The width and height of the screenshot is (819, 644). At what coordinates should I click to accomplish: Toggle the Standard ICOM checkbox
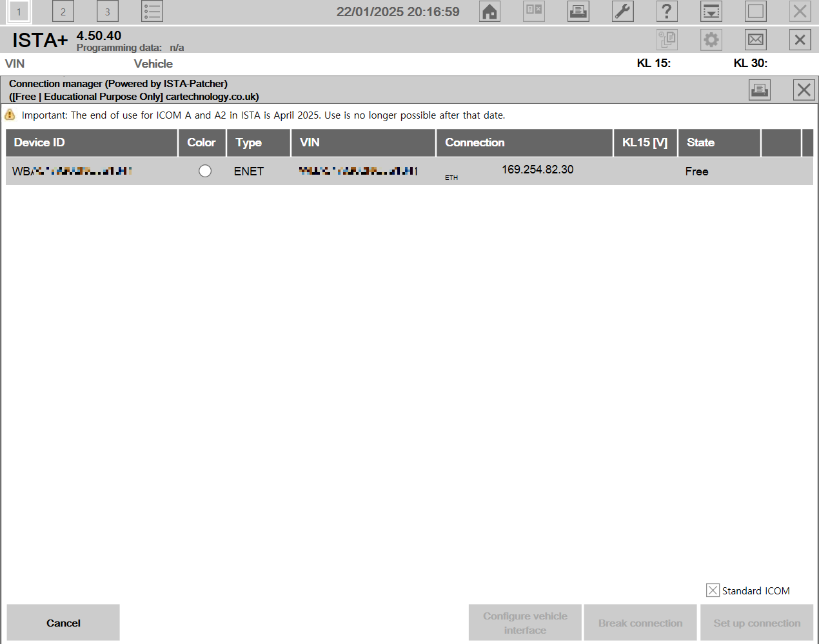(x=713, y=590)
